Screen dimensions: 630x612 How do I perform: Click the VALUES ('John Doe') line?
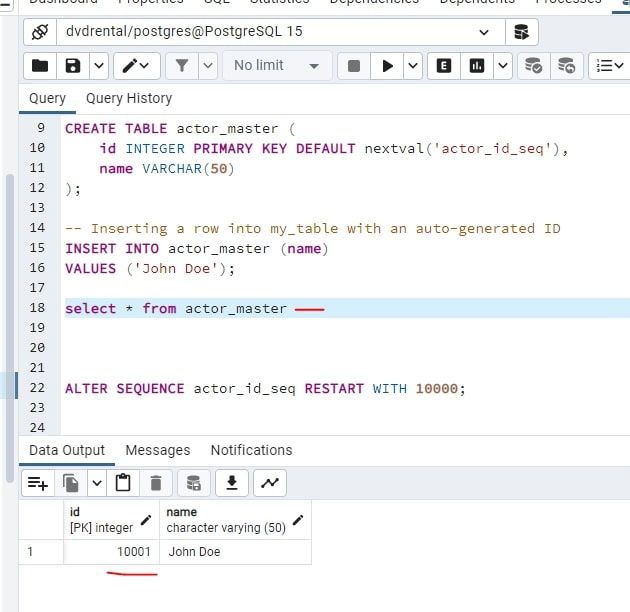[150, 268]
